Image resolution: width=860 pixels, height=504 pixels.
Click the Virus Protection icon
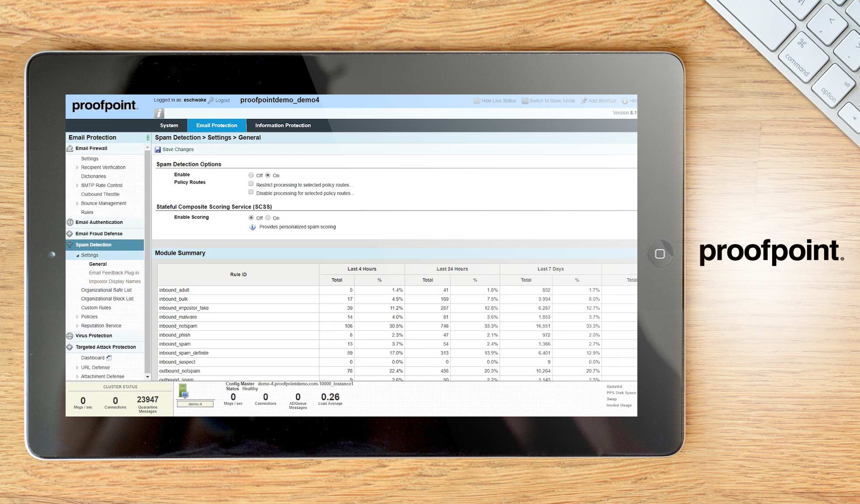(70, 336)
